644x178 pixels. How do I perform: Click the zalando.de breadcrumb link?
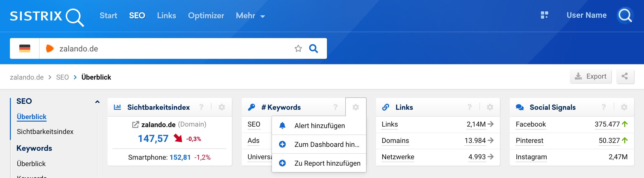coord(27,77)
